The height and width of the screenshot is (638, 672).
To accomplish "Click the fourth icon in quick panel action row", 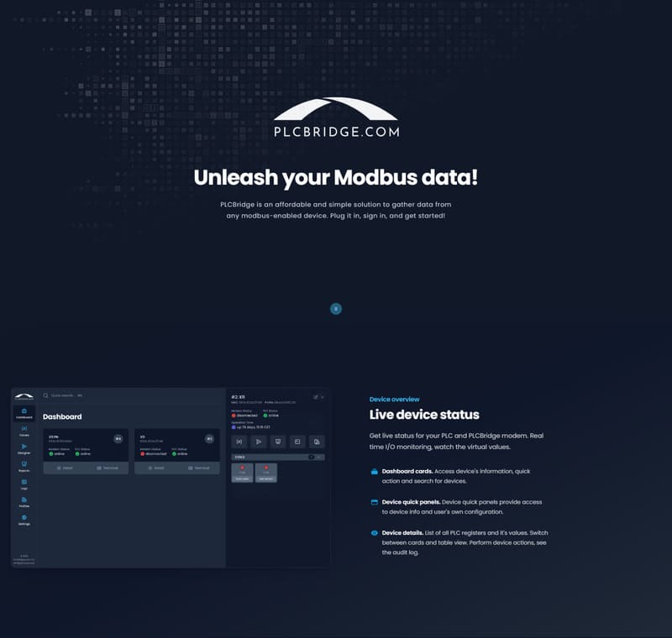I will 297,442.
